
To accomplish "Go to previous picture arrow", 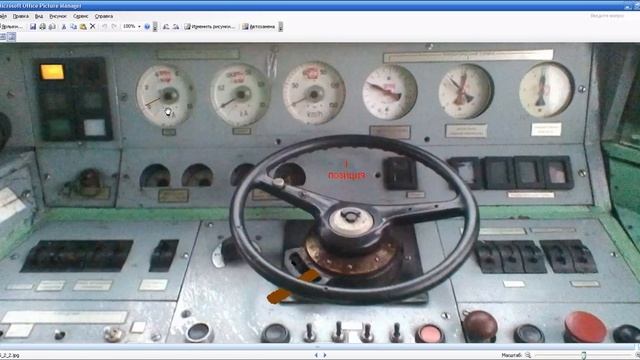I will click(316, 355).
